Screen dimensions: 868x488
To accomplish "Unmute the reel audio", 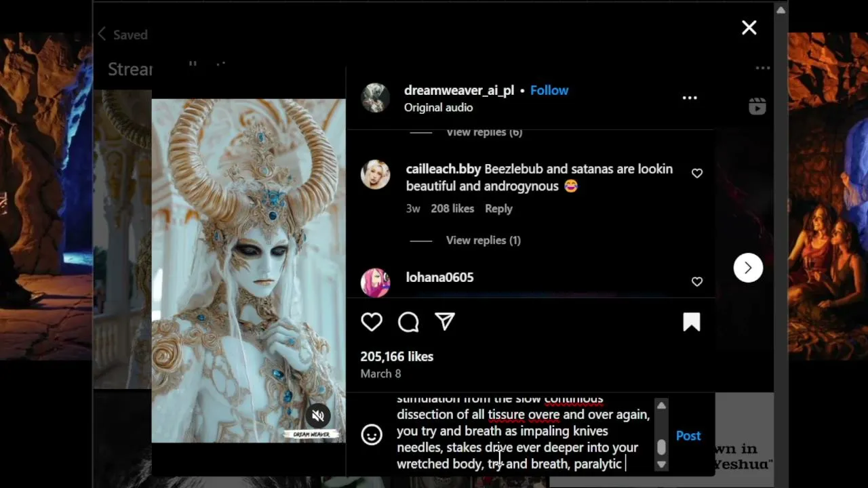I will pos(318,415).
